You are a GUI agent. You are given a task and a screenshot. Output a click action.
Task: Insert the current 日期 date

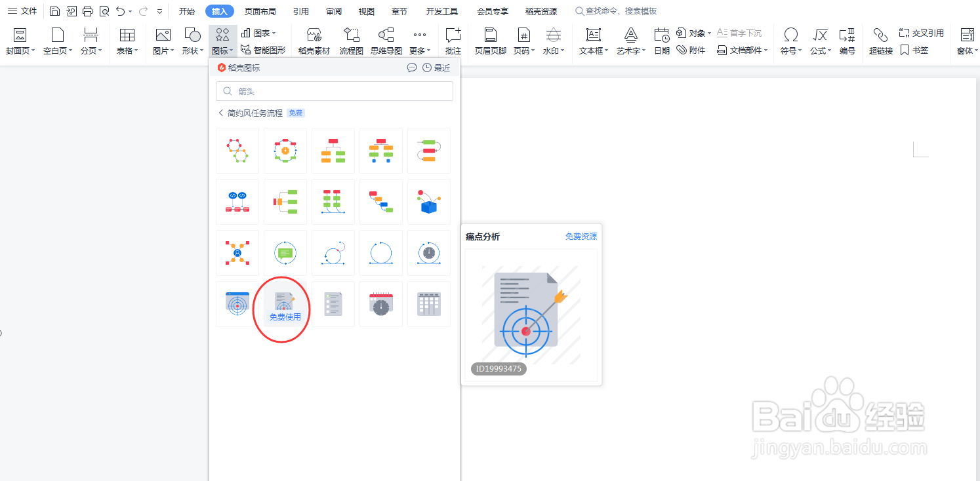[x=661, y=41]
